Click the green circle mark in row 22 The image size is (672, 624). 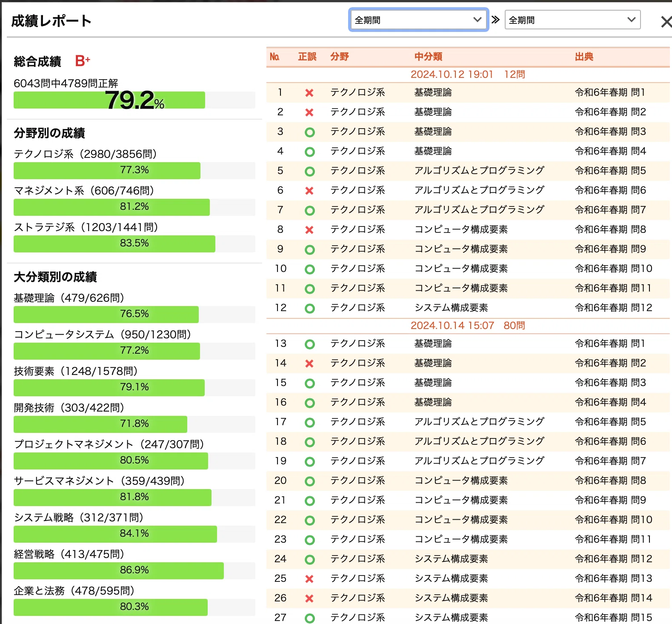coord(310,520)
